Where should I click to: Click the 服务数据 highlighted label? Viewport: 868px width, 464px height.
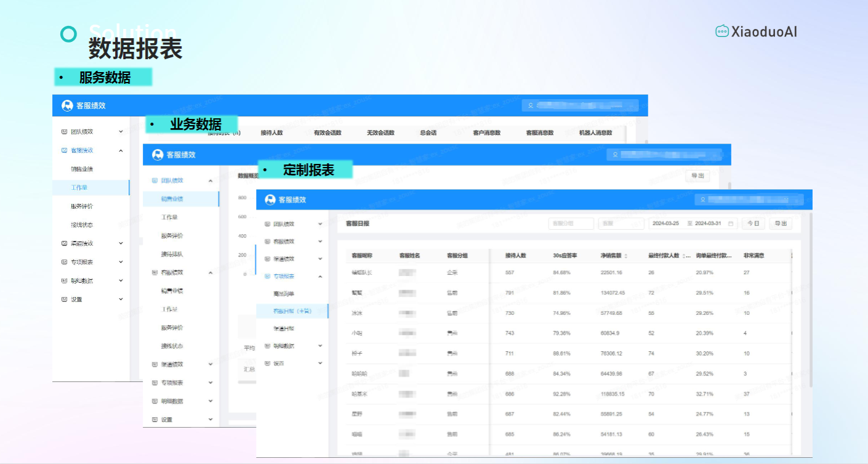pyautogui.click(x=103, y=77)
